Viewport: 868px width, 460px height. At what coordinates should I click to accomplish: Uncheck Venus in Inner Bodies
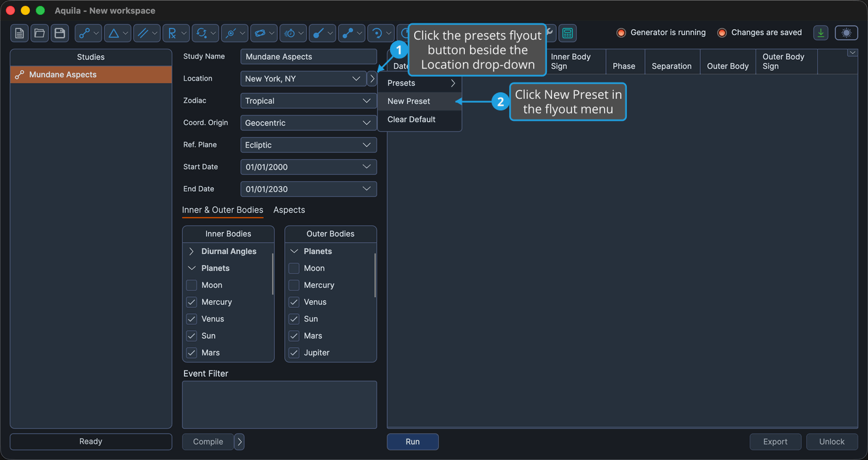(191, 319)
